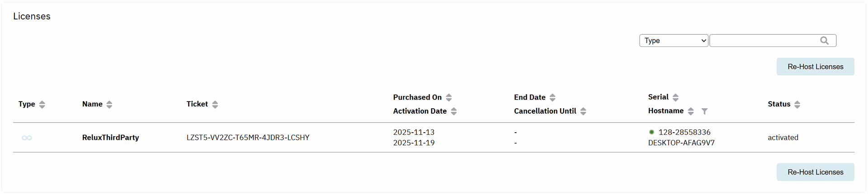
Task: Click the infinity license type icon
Action: click(x=27, y=138)
